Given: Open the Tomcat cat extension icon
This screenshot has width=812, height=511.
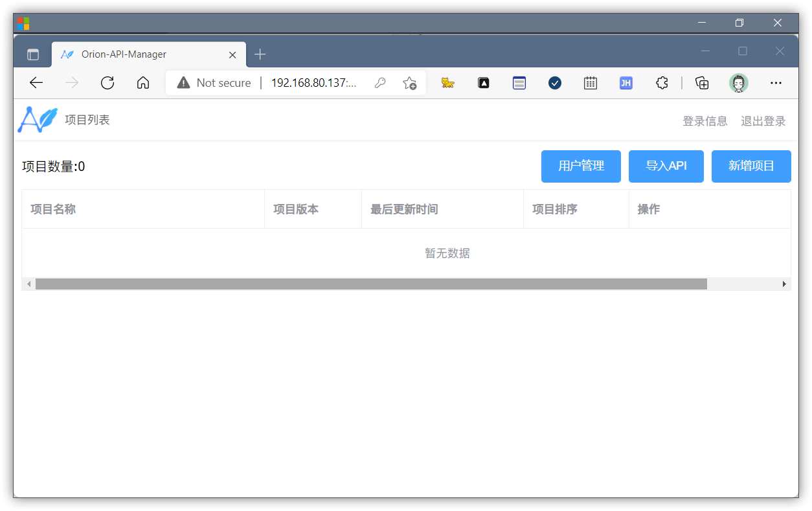Looking at the screenshot, I should pos(447,83).
